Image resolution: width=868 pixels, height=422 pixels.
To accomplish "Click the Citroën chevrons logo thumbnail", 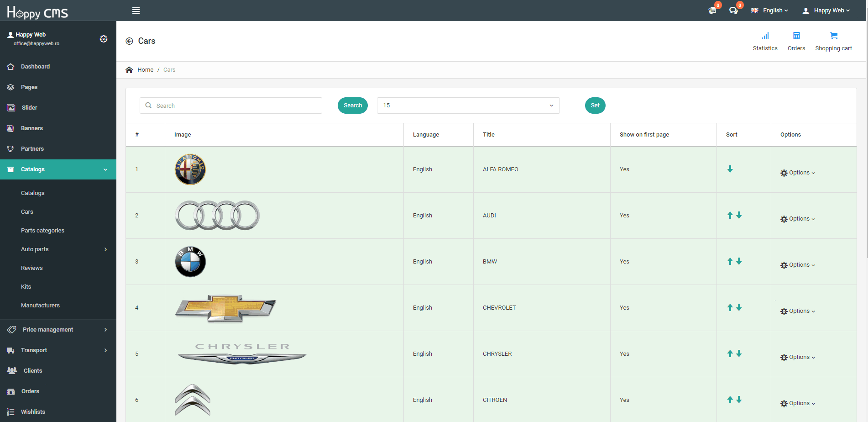I will click(x=193, y=400).
